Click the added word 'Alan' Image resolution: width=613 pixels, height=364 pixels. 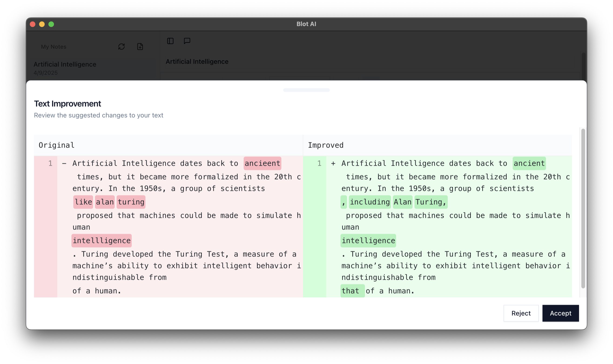point(403,202)
